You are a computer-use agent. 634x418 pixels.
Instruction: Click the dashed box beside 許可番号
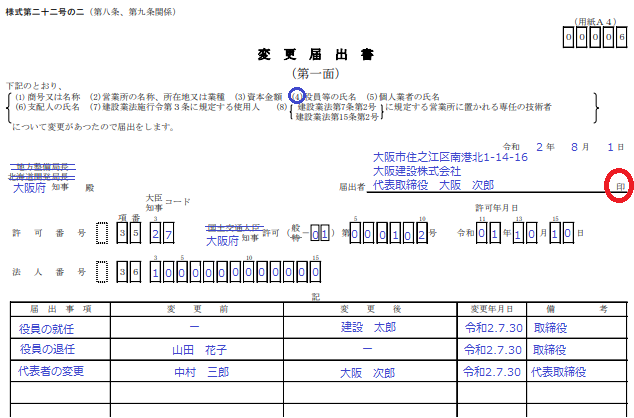click(x=102, y=233)
